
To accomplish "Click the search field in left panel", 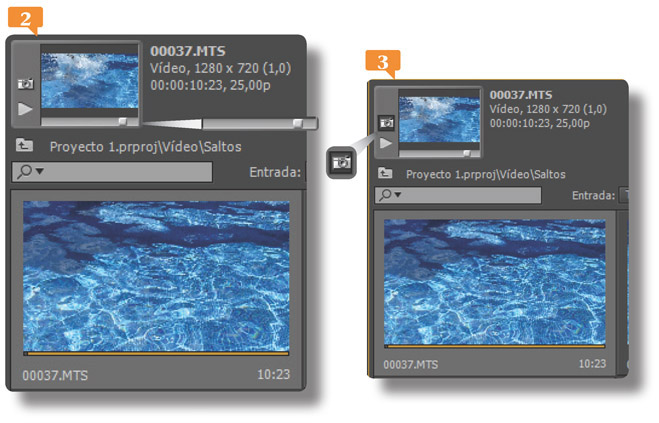I will pos(128,171).
